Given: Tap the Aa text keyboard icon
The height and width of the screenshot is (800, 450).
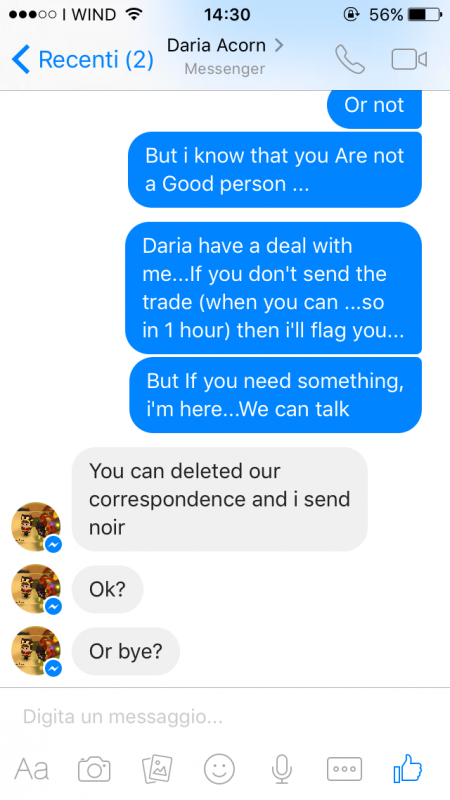Looking at the screenshot, I should point(32,769).
